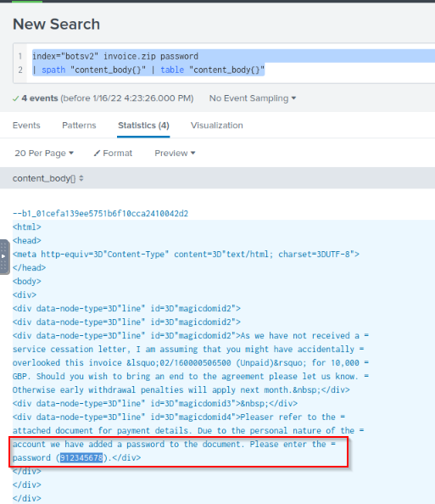Click the green job status checkmark icon
This screenshot has height=504, width=435.
(15, 98)
